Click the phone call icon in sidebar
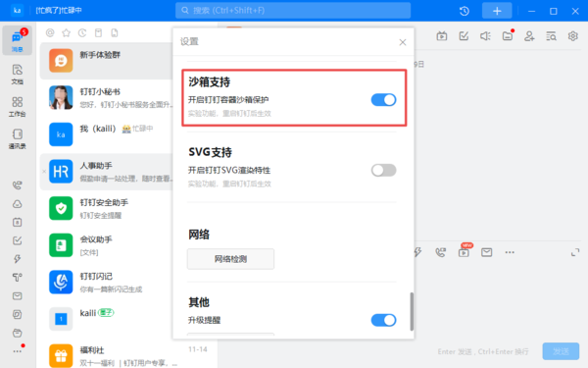 click(x=18, y=185)
